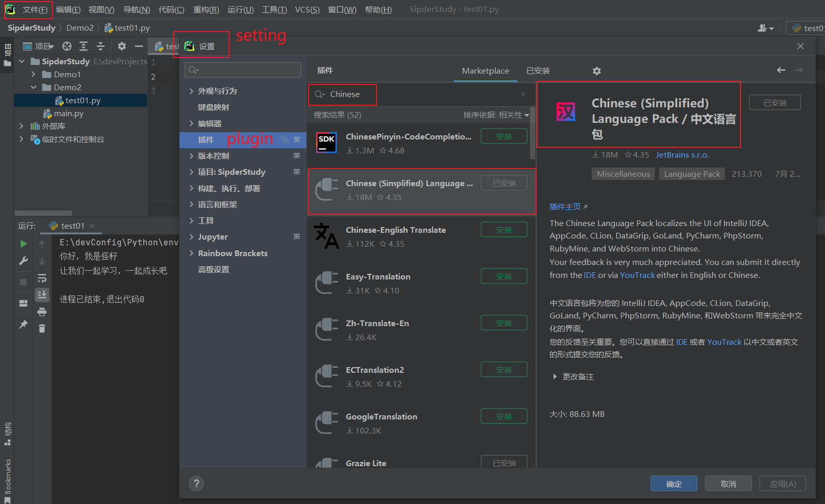Switch to the Marketplace tab
825x504 pixels.
coord(485,71)
